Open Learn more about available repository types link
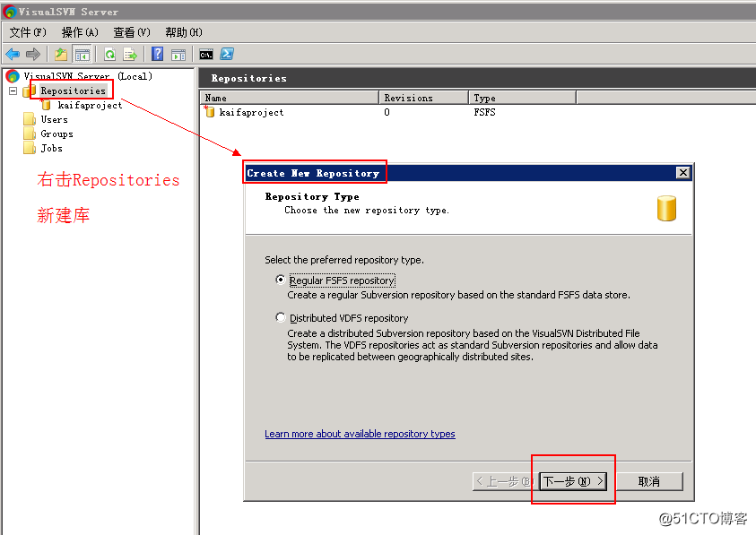Viewport: 756px width, 535px height. [360, 434]
